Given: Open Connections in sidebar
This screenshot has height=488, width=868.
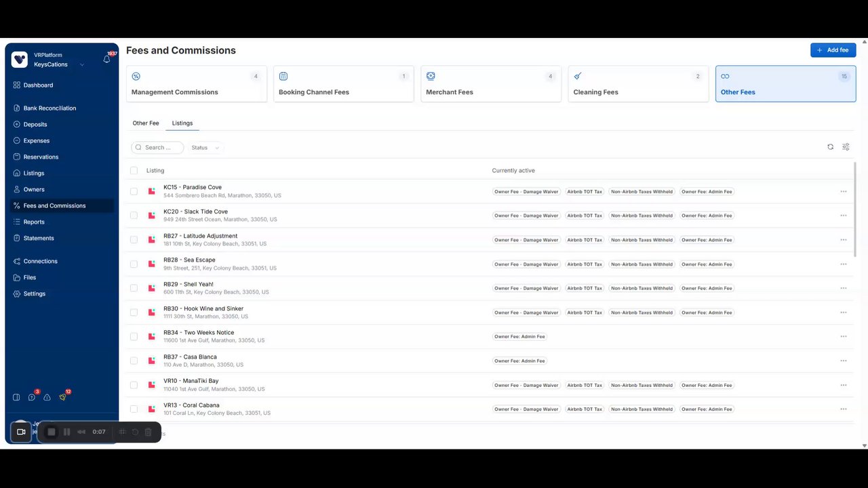Looking at the screenshot, I should point(41,262).
